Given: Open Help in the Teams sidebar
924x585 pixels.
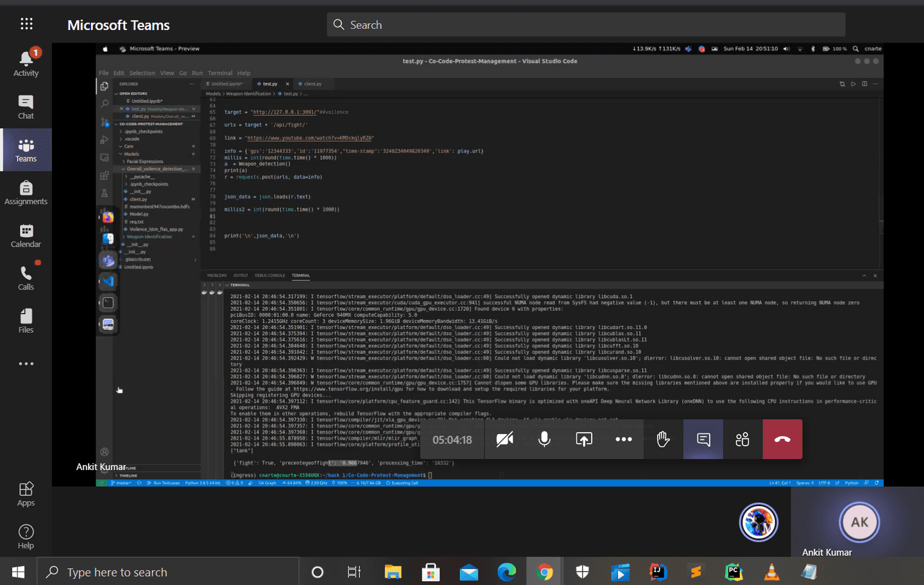Looking at the screenshot, I should pos(26,537).
